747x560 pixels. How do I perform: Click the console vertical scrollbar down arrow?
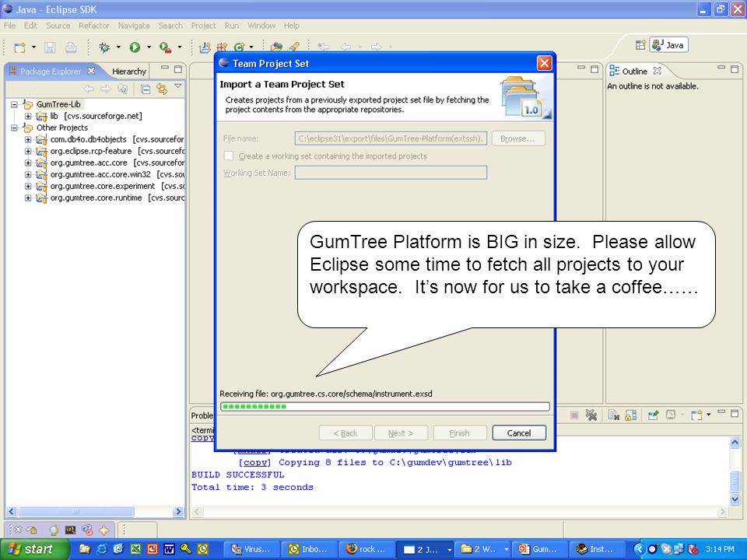(735, 499)
